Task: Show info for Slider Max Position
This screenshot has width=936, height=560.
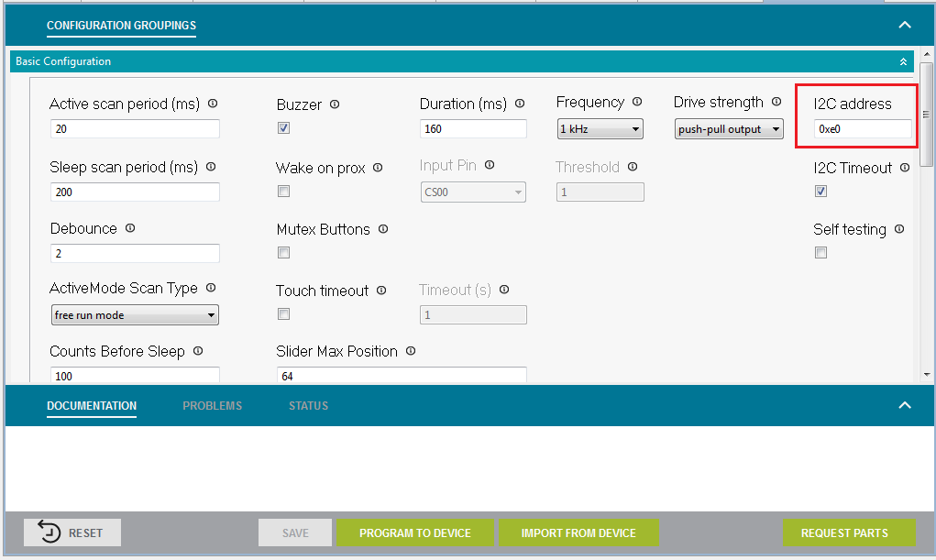Action: click(x=411, y=351)
